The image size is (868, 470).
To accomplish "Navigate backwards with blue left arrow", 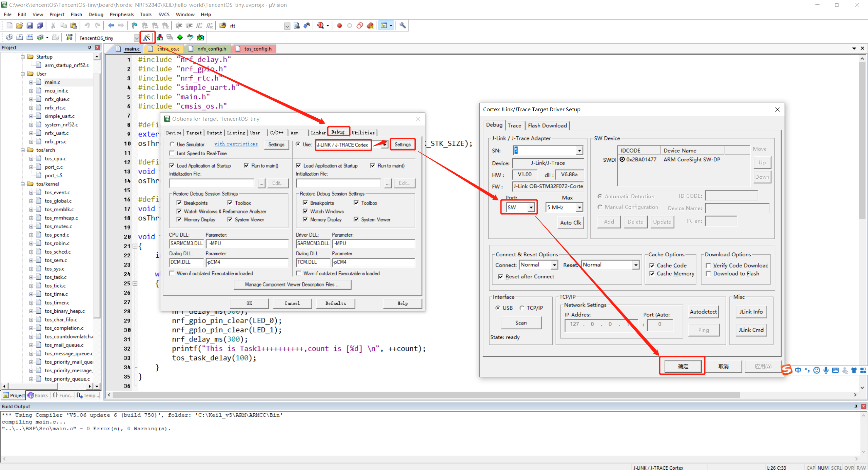I will pos(111,25).
